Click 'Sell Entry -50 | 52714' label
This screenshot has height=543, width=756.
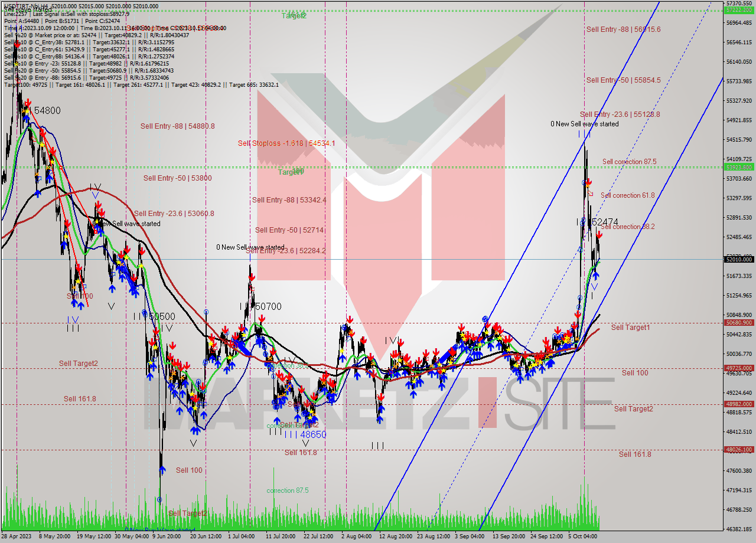point(289,230)
